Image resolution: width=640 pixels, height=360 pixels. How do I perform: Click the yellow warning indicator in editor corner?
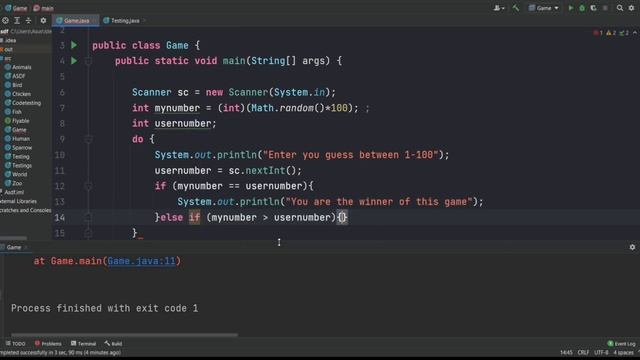(611, 33)
